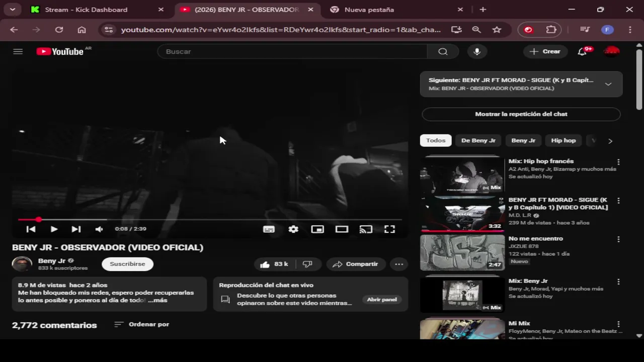Open BENY JR FT MORAD - SIGUE title

coord(558,204)
